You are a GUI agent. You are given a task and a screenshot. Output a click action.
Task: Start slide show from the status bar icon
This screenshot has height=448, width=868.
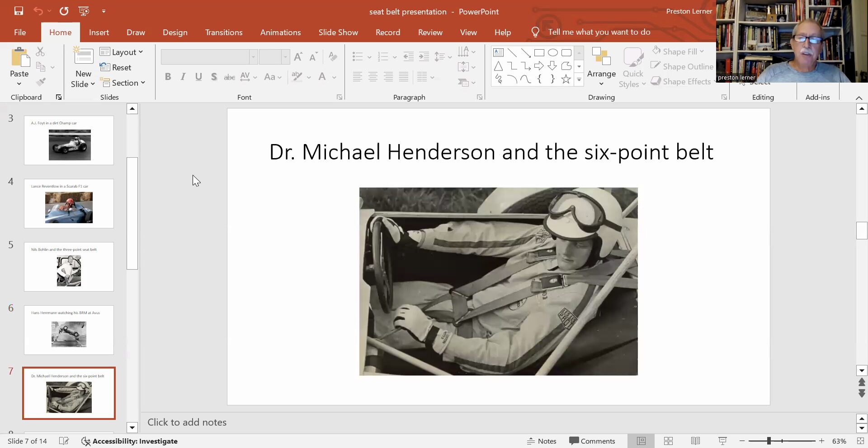tap(722, 441)
